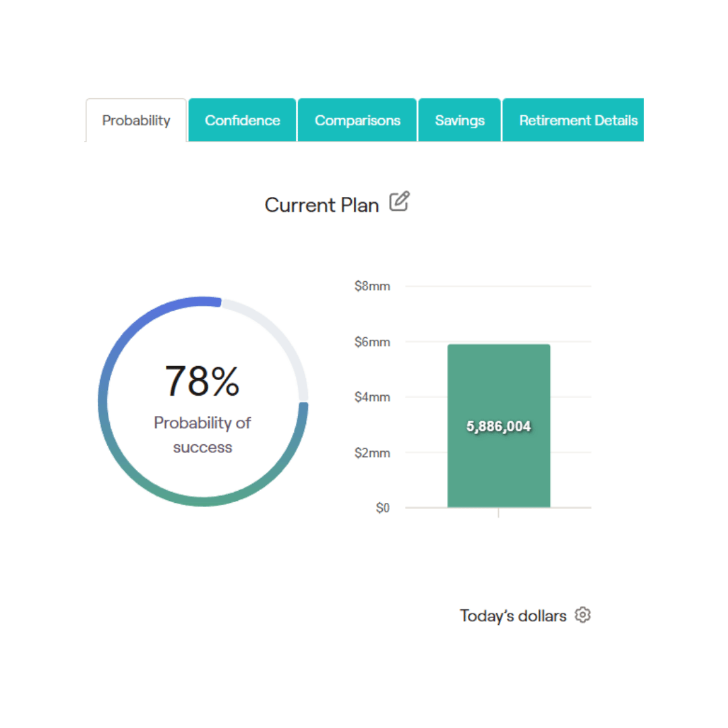Go to the Savings tab
Viewport: 728px width, 728px height.
tap(460, 121)
